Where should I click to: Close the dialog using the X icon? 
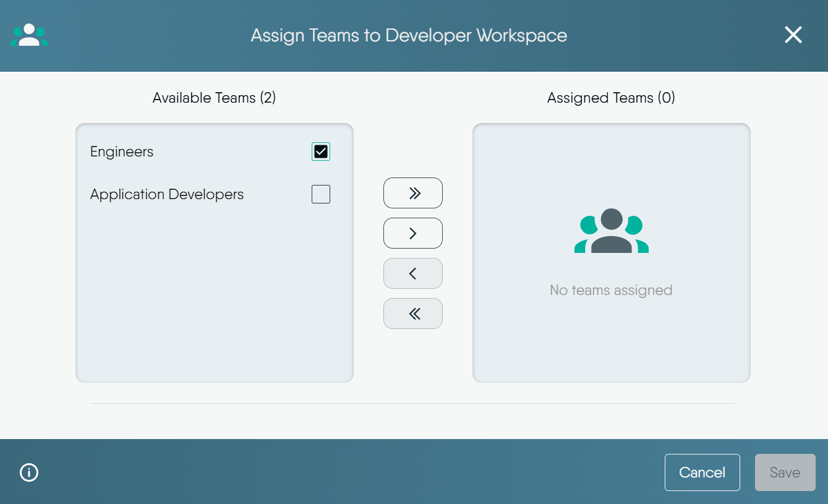pyautogui.click(x=793, y=35)
